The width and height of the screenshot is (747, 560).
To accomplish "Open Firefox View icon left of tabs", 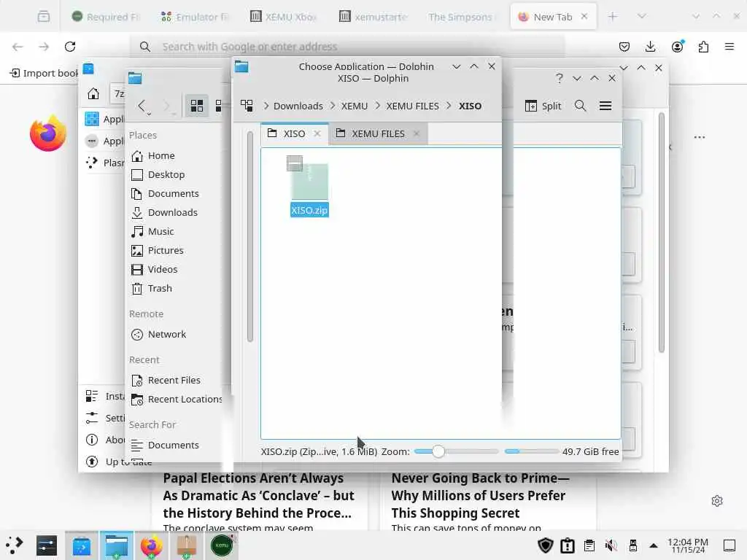I will 43,17.
